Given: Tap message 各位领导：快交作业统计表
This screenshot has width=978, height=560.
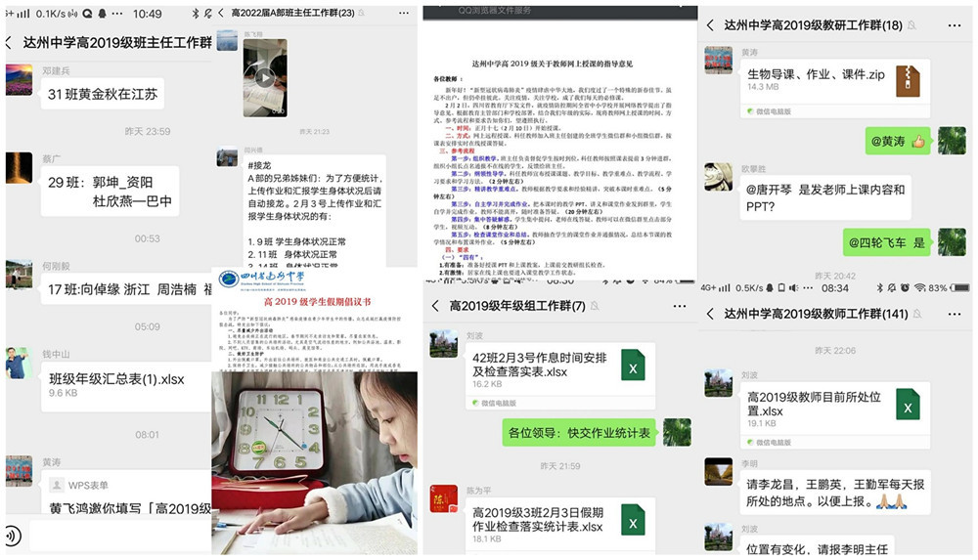Looking at the screenshot, I should point(579,432).
